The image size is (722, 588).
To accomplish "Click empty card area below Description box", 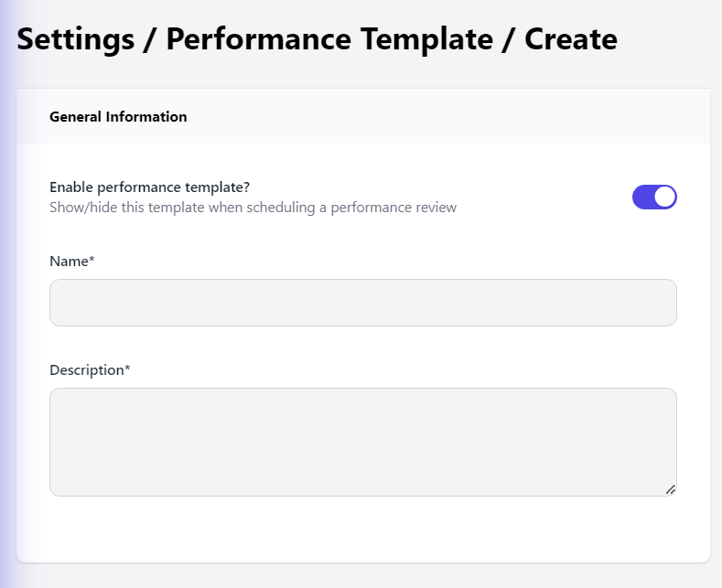I will pos(363,529).
